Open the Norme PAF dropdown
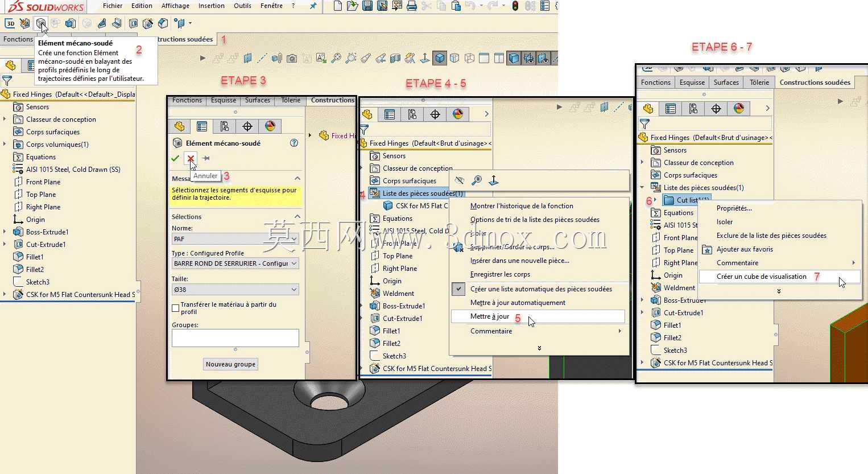868x474 pixels. point(235,239)
